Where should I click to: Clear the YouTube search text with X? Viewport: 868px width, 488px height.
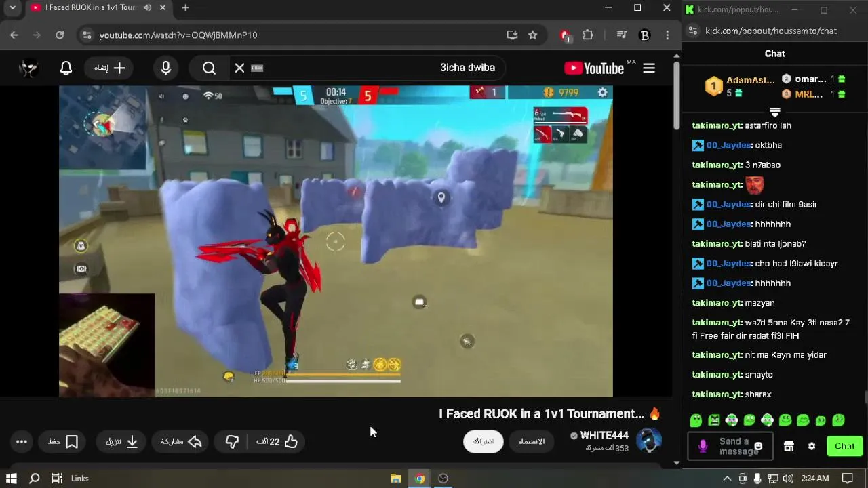point(239,68)
